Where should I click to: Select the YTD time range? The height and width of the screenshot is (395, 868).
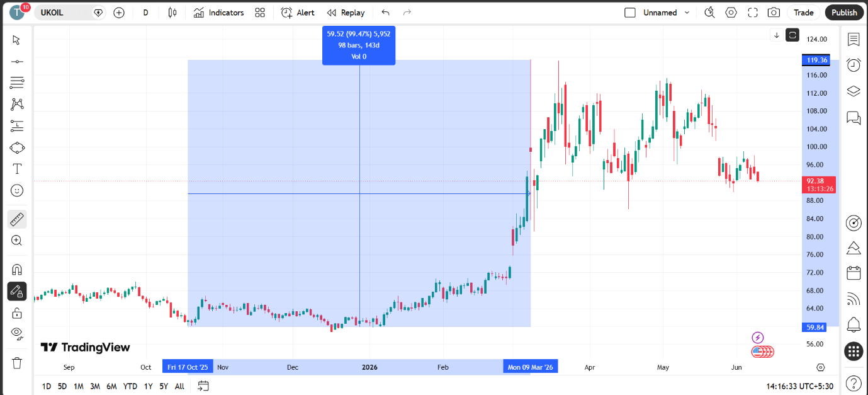[x=130, y=386]
